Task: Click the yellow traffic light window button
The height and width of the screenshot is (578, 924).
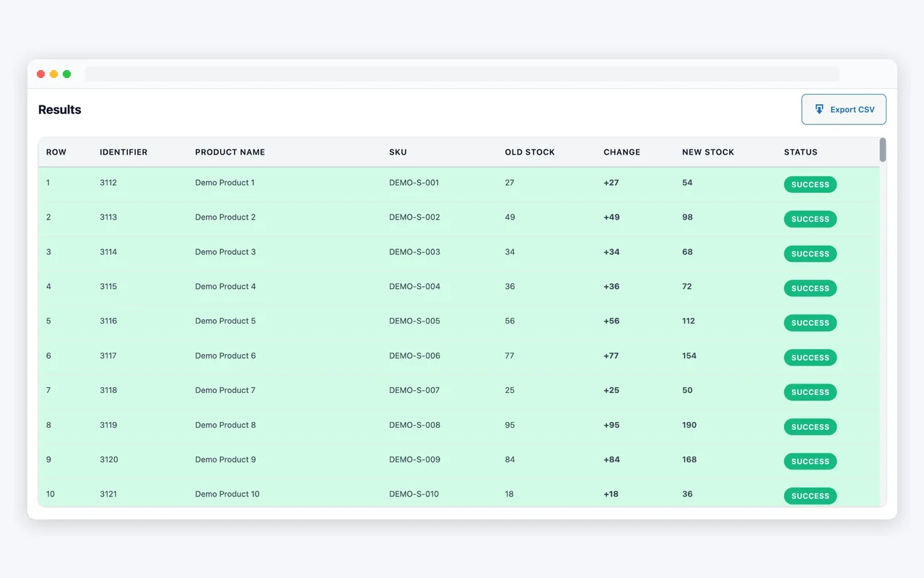Action: coord(53,74)
